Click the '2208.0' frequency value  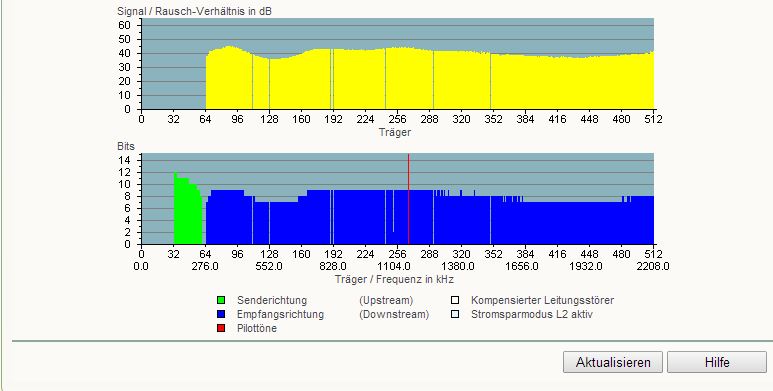[654, 266]
